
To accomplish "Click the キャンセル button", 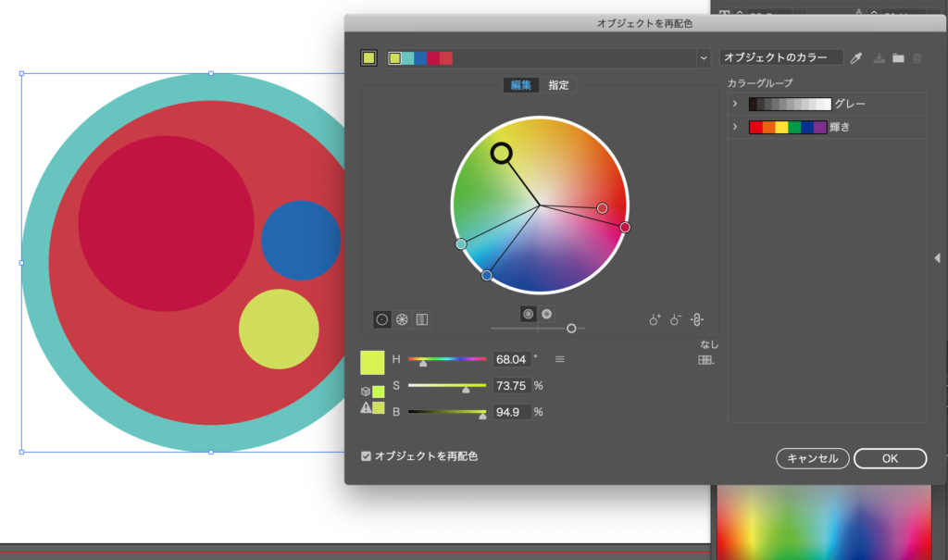I will 812,458.
